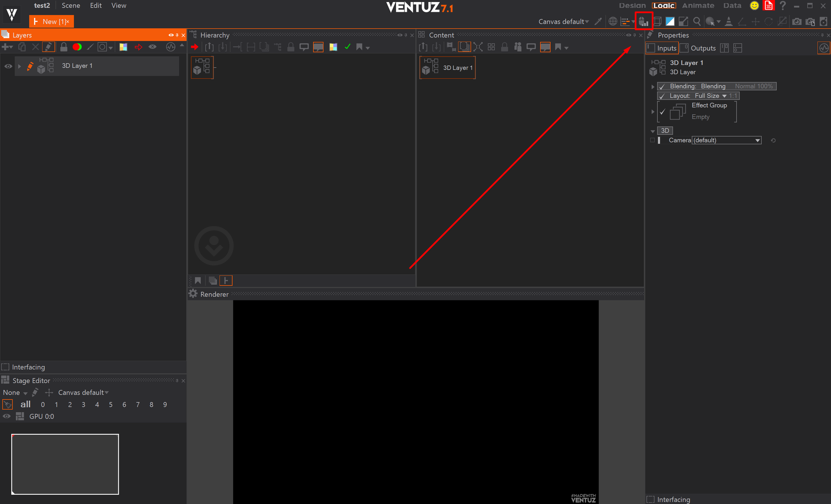Select the New [1] scene tab
This screenshot has width=831, height=504.
52,21
